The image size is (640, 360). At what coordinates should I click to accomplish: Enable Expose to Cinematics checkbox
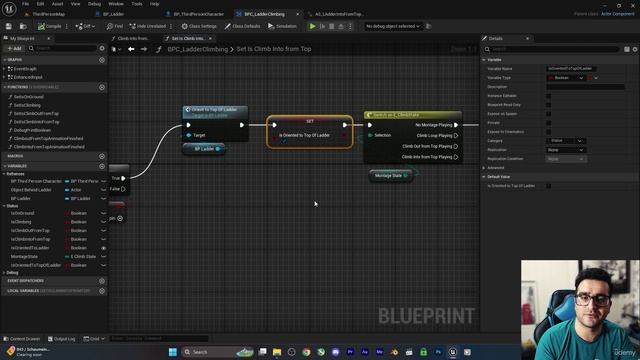point(549,132)
